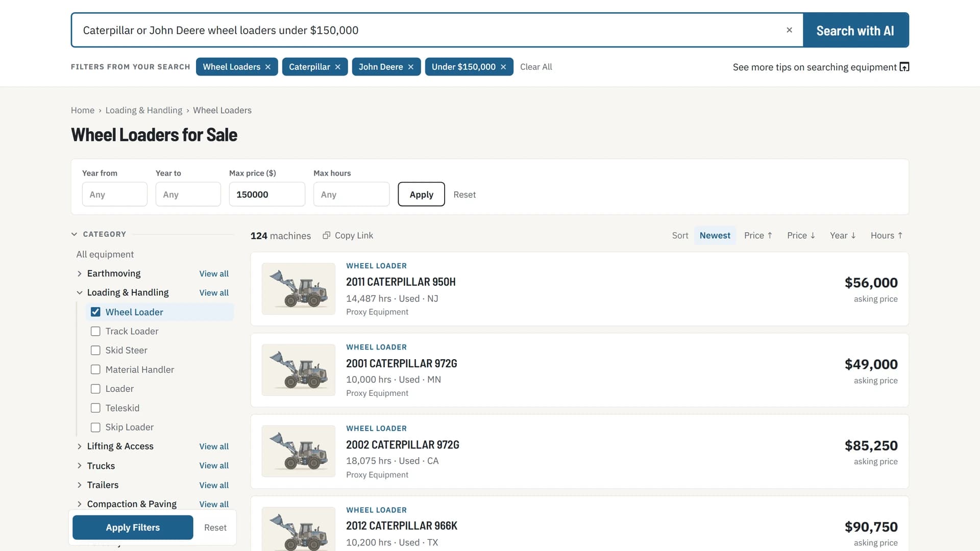The width and height of the screenshot is (980, 551).
Task: Go to Loading & Handling breadcrumb
Action: point(144,110)
